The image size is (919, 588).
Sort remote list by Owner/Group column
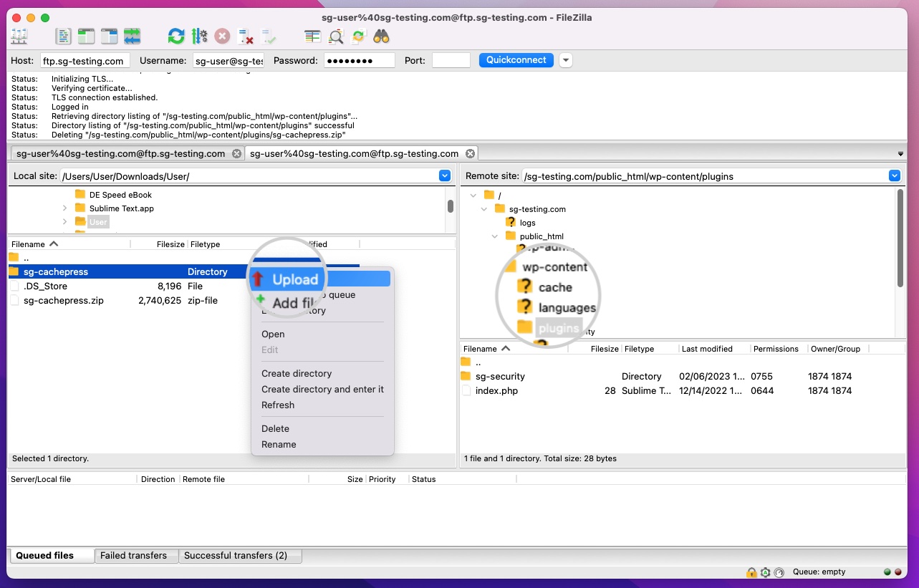[837, 349]
